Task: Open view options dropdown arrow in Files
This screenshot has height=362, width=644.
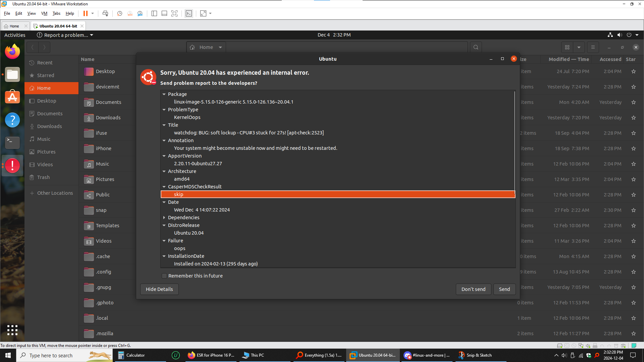Action: (579, 47)
